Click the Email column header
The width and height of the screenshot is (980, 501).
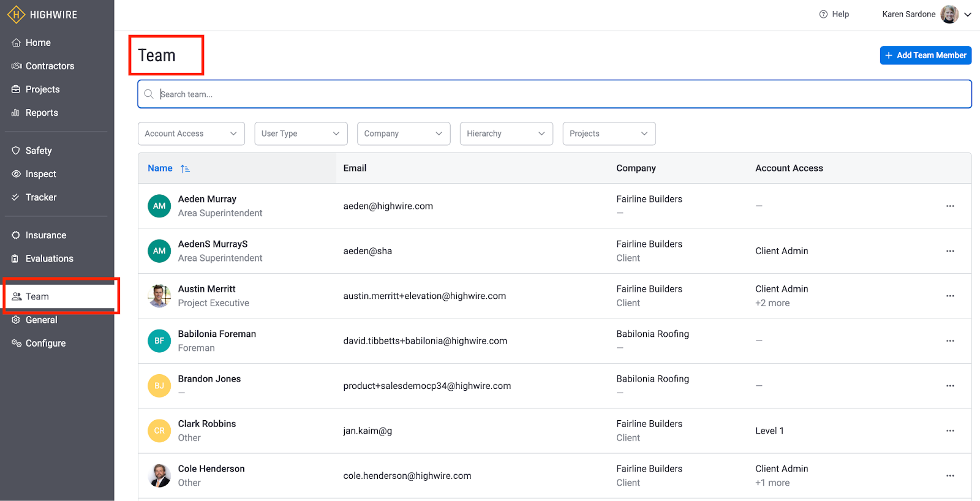[355, 168]
